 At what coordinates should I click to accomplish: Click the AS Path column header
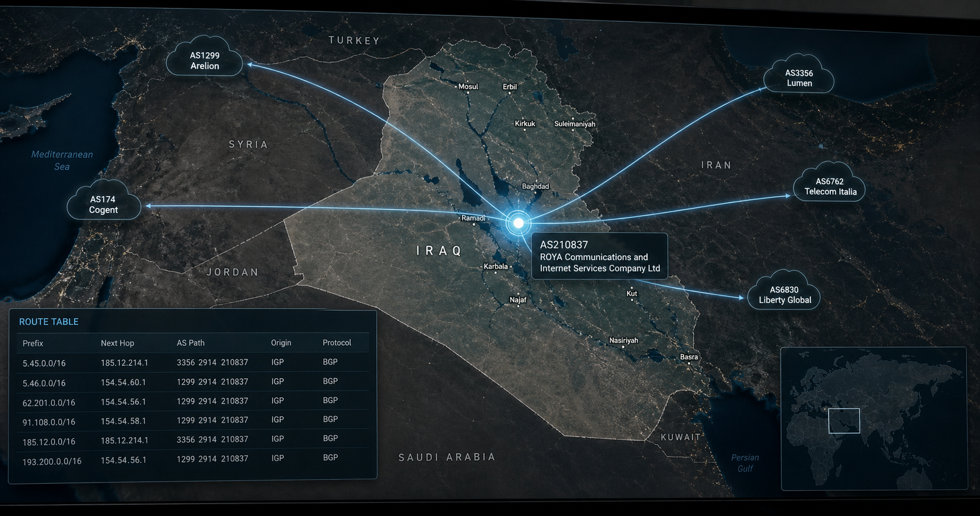click(x=190, y=343)
